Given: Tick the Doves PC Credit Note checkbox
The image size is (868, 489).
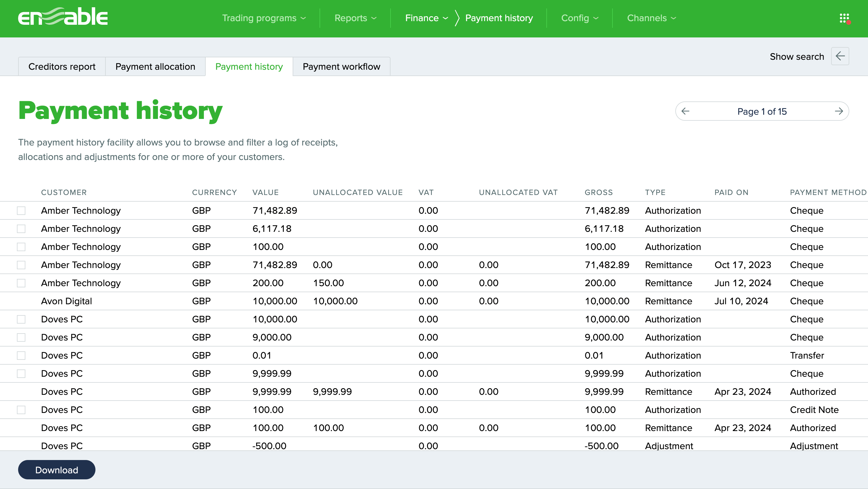Looking at the screenshot, I should point(21,410).
